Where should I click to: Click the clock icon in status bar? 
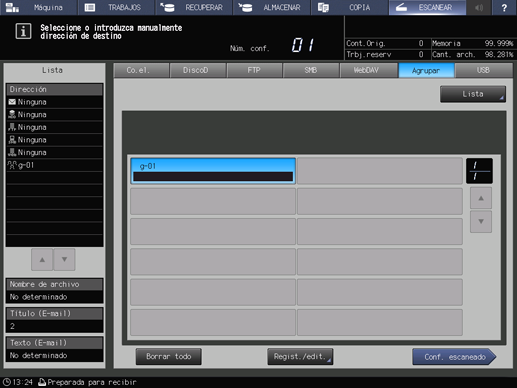pyautogui.click(x=6, y=382)
